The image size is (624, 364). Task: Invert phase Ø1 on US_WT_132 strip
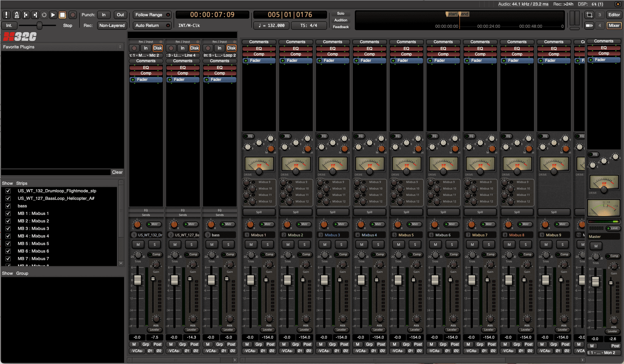pos(150,351)
